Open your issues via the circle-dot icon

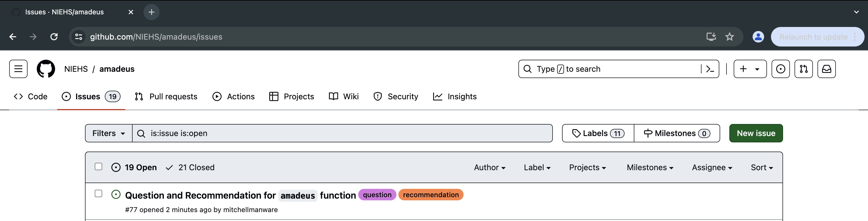780,69
